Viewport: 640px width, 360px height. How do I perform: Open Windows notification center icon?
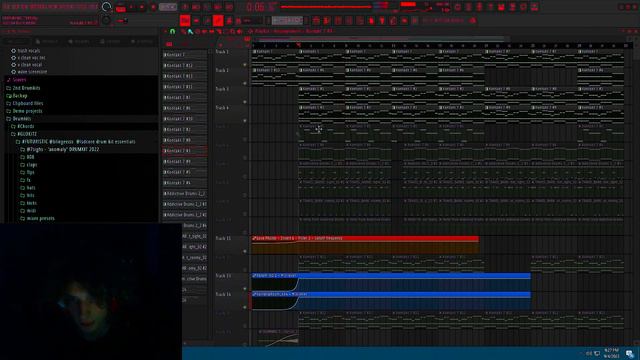630,353
